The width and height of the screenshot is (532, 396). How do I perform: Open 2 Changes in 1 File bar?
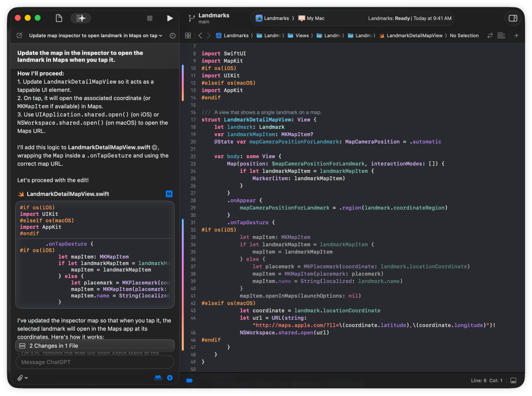95,346
